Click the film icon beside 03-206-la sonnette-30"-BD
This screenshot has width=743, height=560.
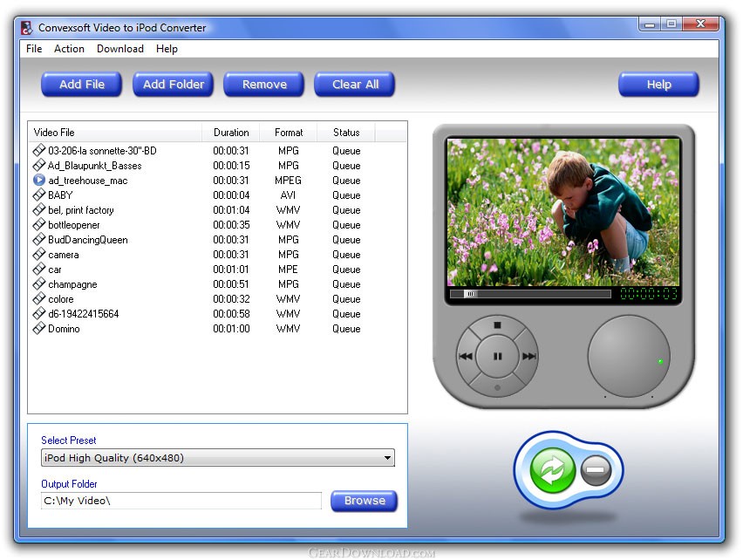click(x=39, y=150)
